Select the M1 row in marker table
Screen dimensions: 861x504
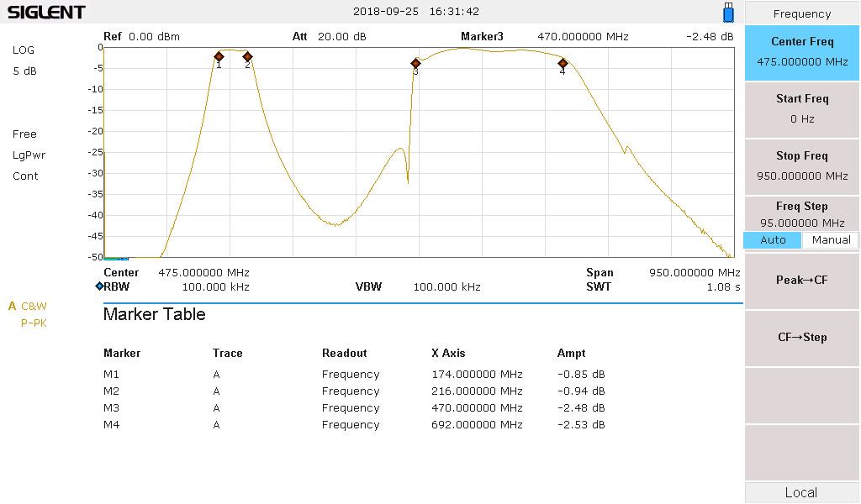pos(354,375)
